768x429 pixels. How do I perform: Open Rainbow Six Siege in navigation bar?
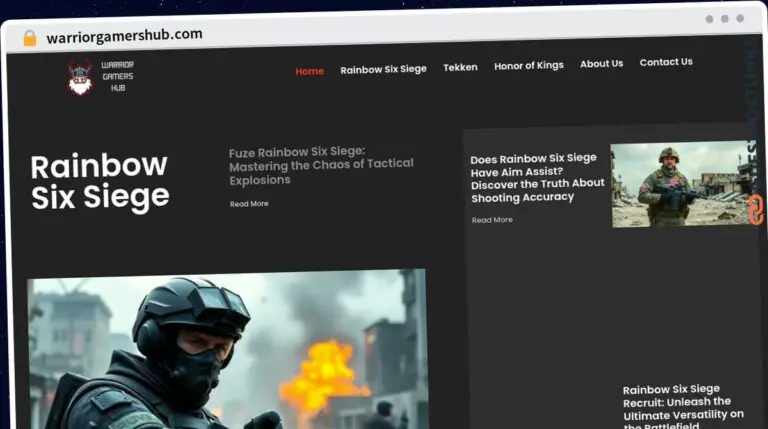point(383,69)
